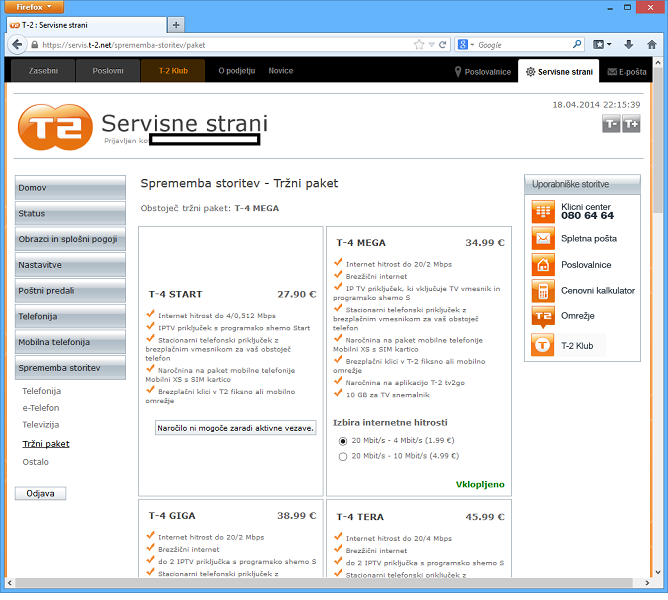668x600 pixels.
Task: Expand the Google search engine dropdown
Action: click(467, 45)
